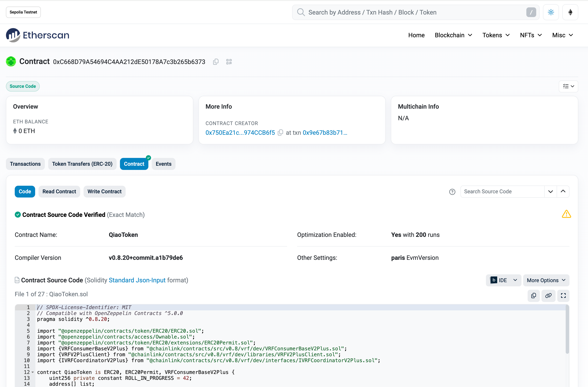The width and height of the screenshot is (588, 387).
Task: Open the Token Transfers (ERC-20) tab
Action: (82, 164)
